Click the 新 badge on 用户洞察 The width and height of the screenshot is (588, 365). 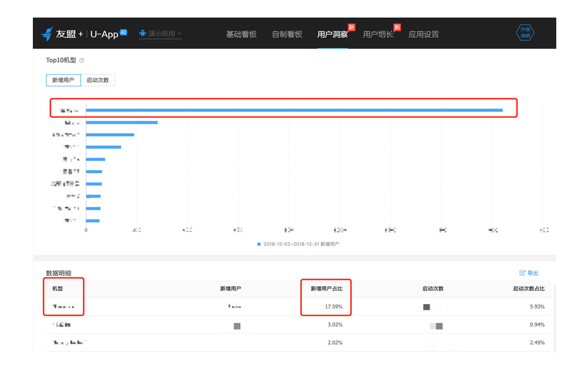[x=351, y=27]
